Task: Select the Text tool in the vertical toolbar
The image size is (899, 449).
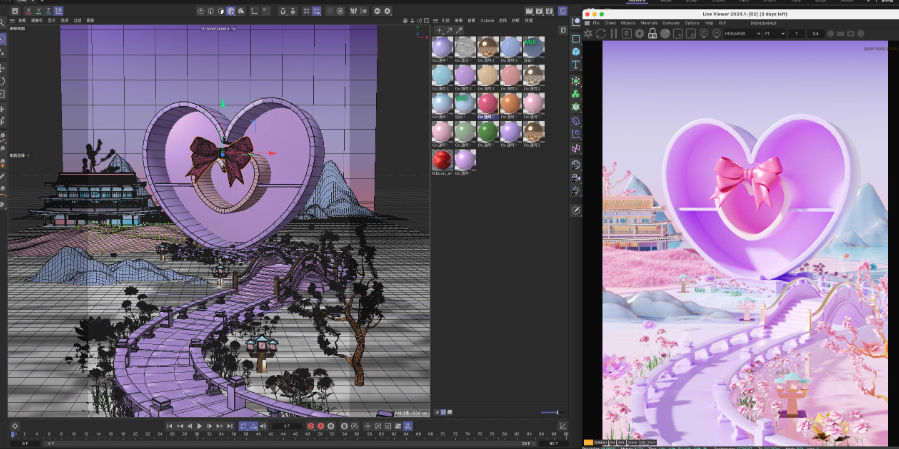Action: (x=577, y=64)
